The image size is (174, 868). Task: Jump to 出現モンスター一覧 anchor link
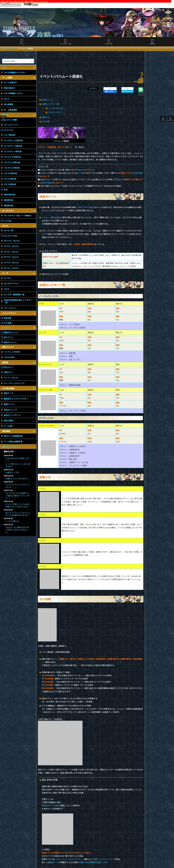click(x=50, y=104)
